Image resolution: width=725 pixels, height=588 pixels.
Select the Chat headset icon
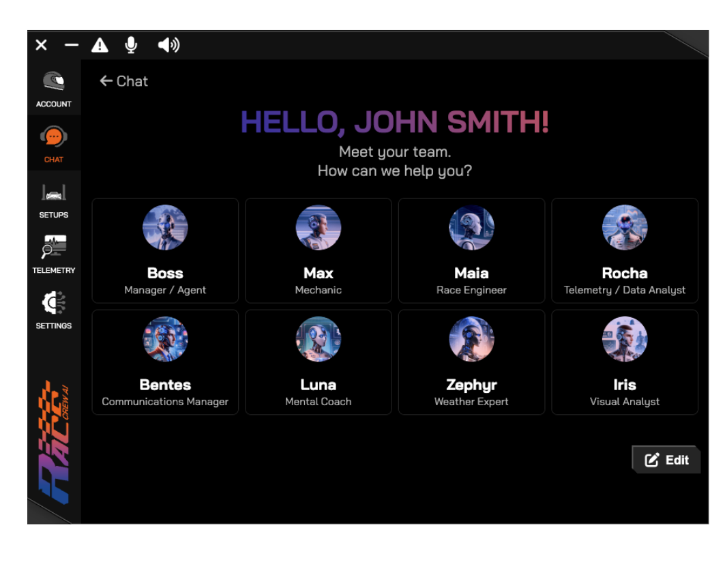(x=54, y=137)
